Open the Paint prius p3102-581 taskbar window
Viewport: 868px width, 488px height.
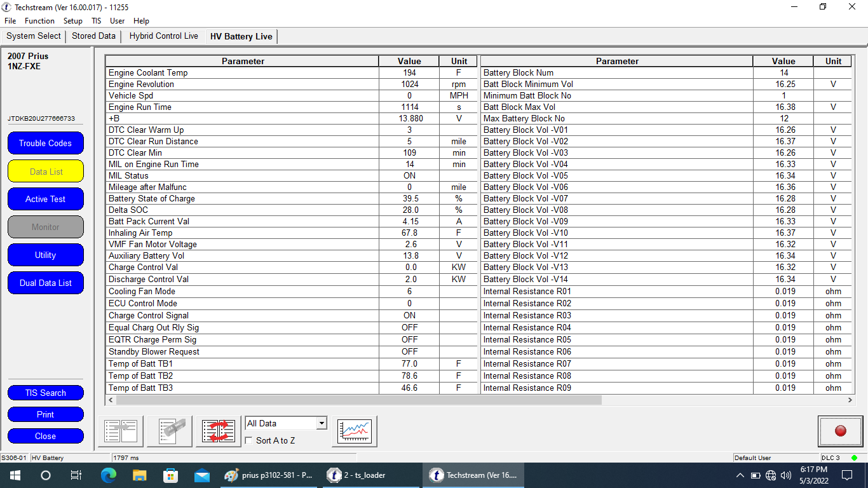tap(269, 475)
